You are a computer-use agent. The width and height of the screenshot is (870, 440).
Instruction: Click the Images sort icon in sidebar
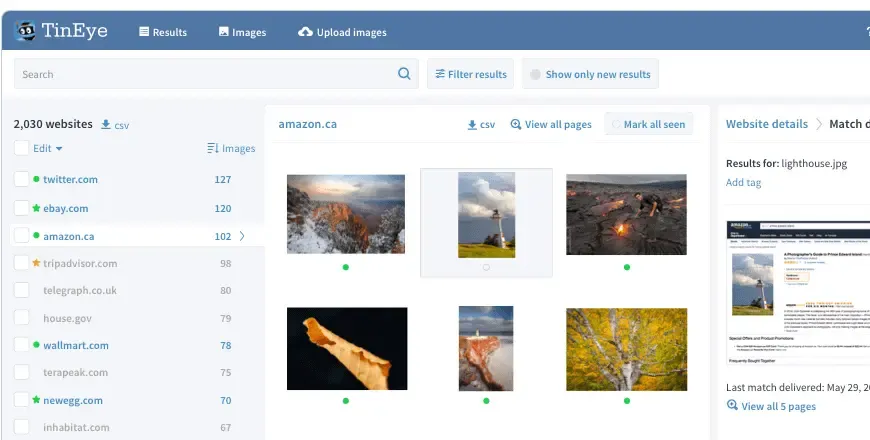(213, 148)
